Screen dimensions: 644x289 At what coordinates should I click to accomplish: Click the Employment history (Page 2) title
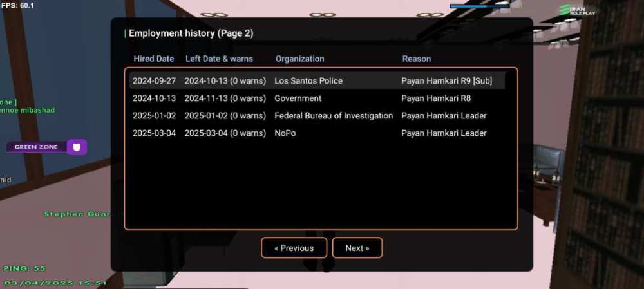(x=191, y=33)
